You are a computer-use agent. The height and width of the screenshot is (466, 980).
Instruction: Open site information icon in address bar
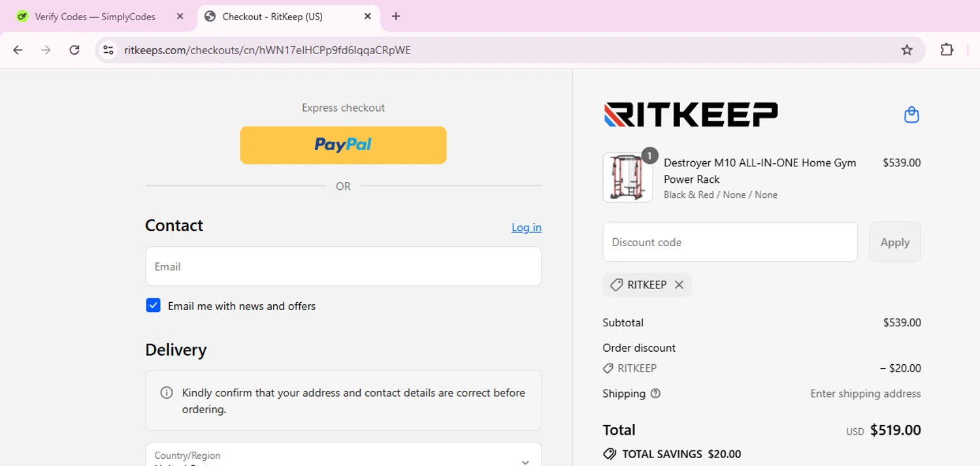[108, 50]
